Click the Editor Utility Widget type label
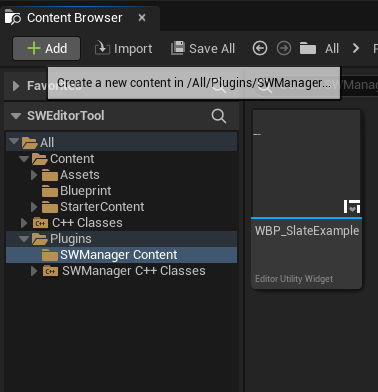Screen dimensions: 378x392 (x=294, y=279)
